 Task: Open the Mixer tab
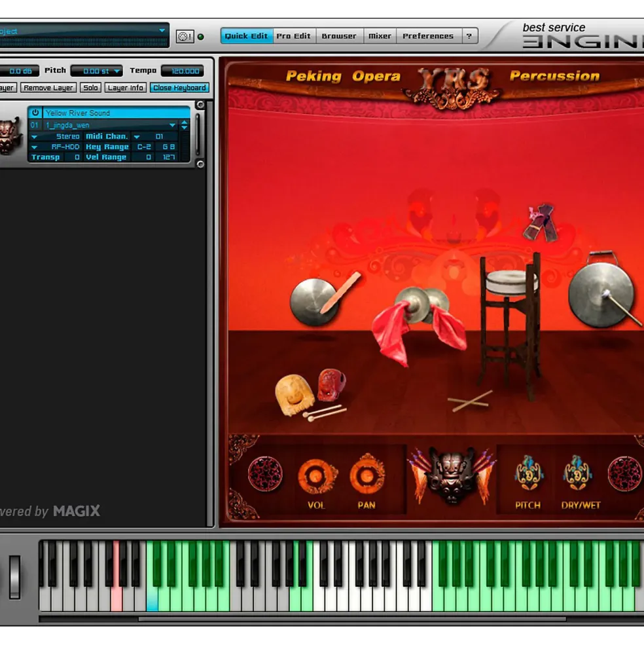coord(380,36)
